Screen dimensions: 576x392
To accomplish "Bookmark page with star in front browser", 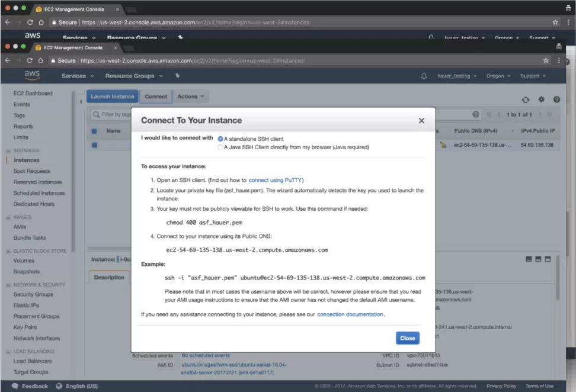I will 546,60.
